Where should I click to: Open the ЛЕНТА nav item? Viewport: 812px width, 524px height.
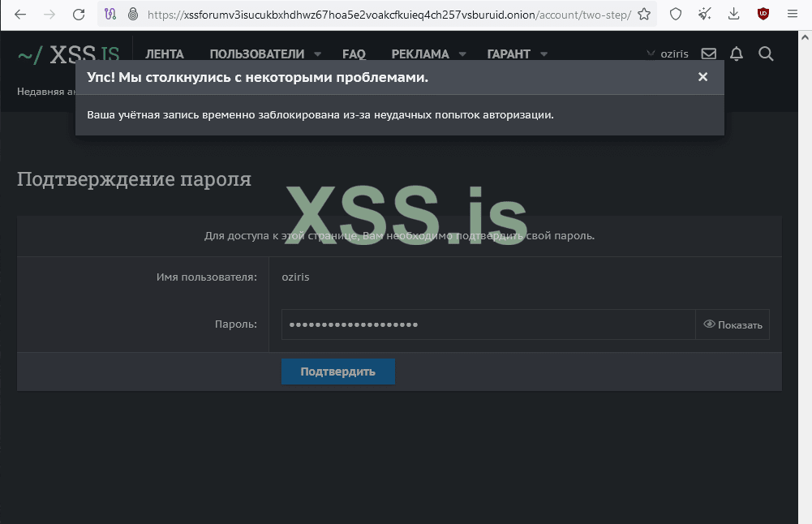point(164,54)
